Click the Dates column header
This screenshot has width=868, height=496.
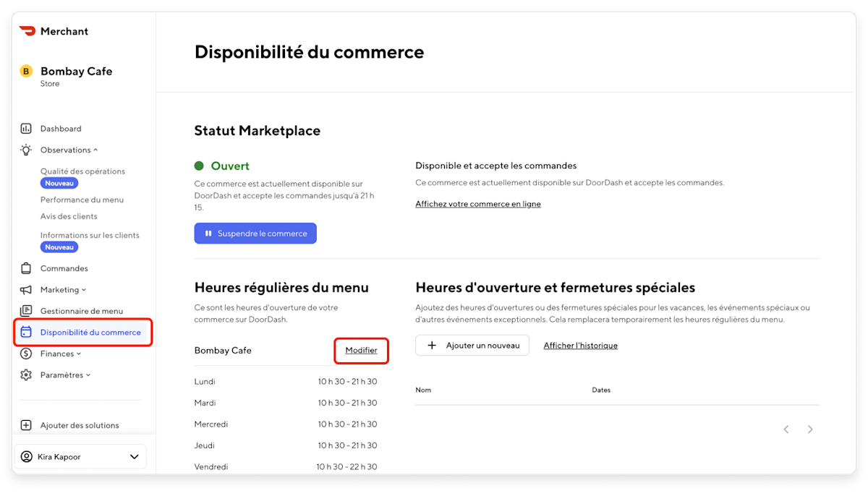(x=601, y=390)
